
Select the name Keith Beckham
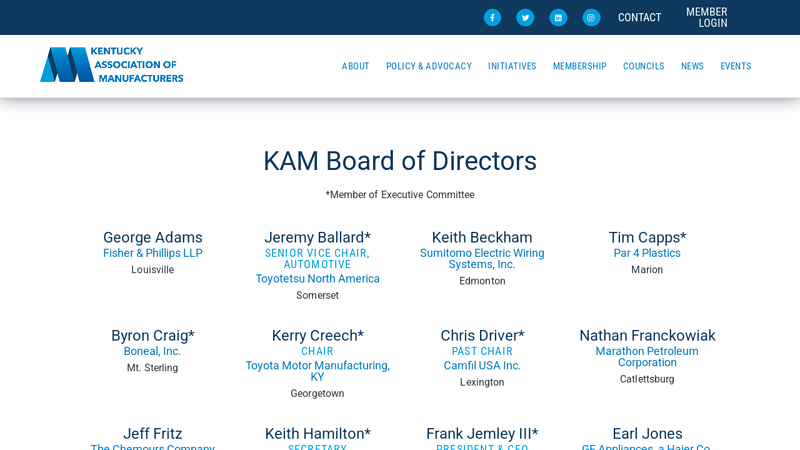482,237
